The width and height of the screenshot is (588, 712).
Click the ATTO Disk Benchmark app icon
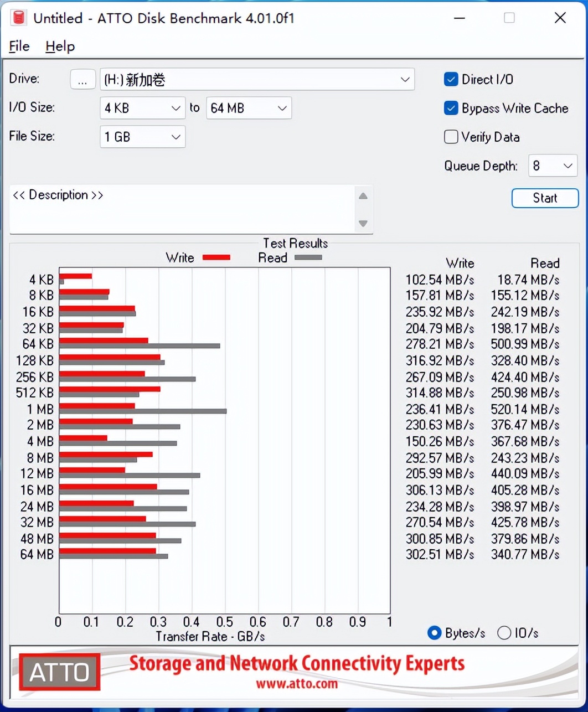tap(19, 18)
